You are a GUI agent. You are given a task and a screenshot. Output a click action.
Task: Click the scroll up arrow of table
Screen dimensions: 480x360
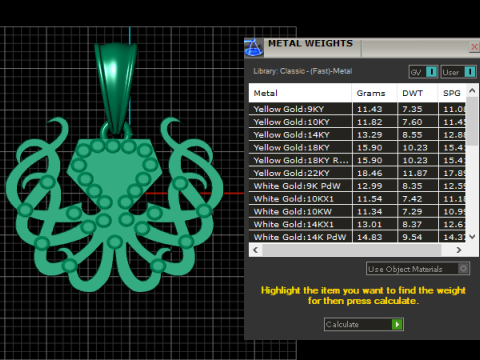click(x=472, y=90)
